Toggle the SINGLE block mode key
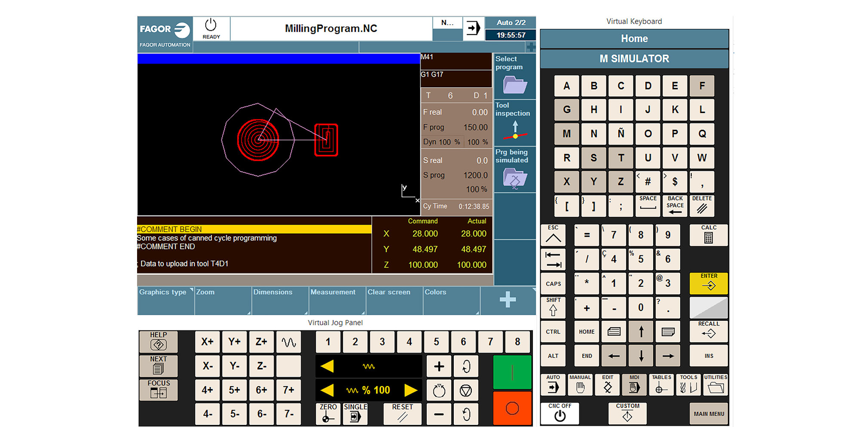This screenshot has height=427, width=868. [355, 414]
